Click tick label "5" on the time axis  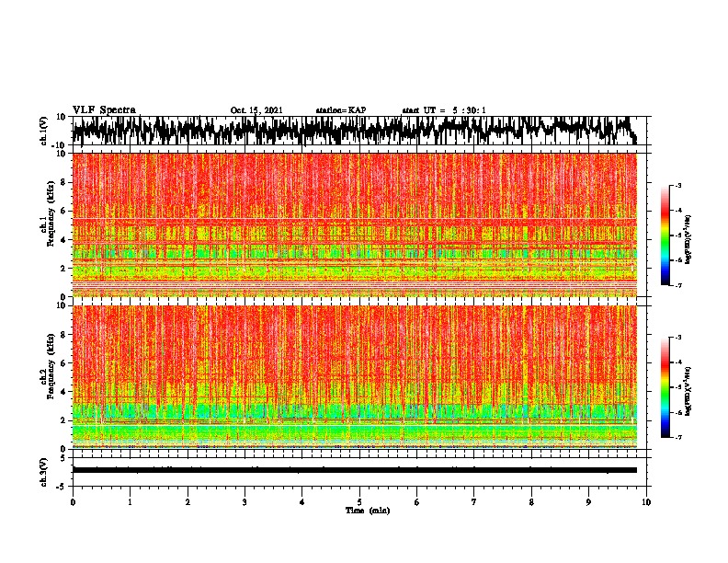(359, 502)
